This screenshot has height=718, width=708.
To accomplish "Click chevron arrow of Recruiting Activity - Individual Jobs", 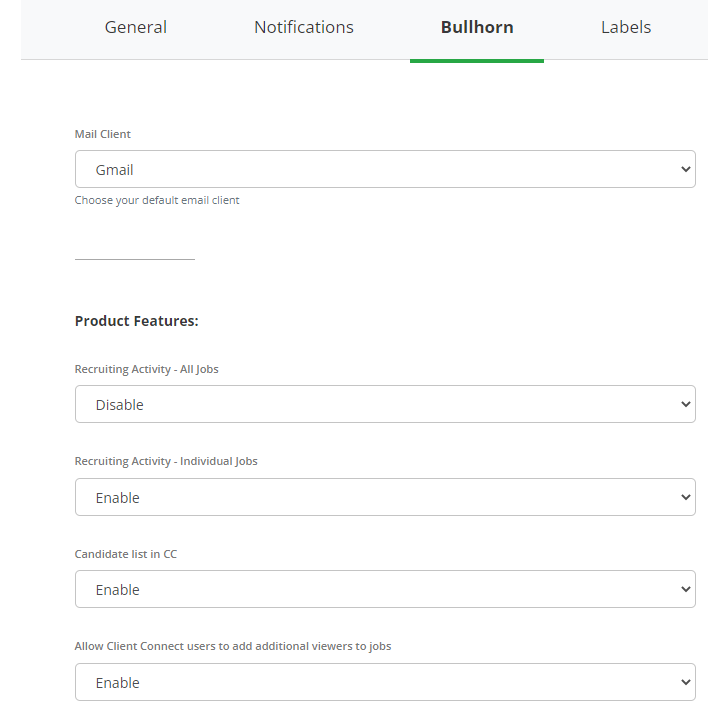I will coord(686,497).
